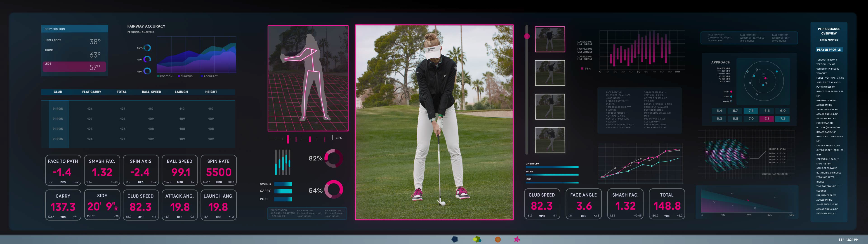Select the first swing thumbnail
Image resolution: width=868 pixels, height=244 pixels.
tap(550, 40)
